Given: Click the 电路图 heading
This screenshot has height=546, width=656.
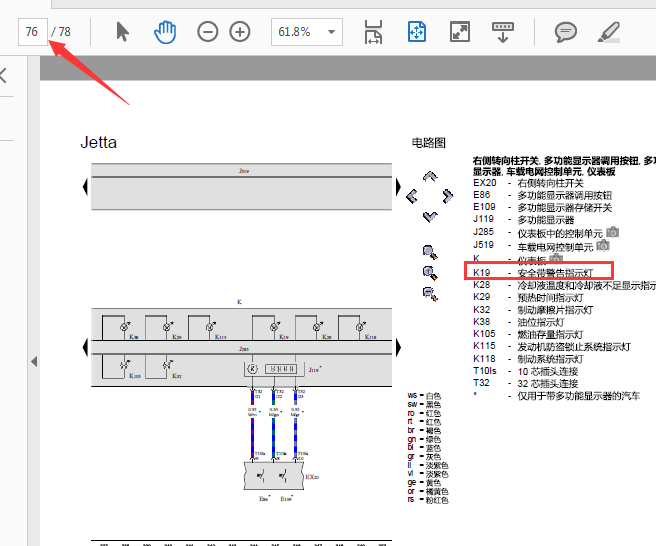Looking at the screenshot, I should [x=428, y=143].
